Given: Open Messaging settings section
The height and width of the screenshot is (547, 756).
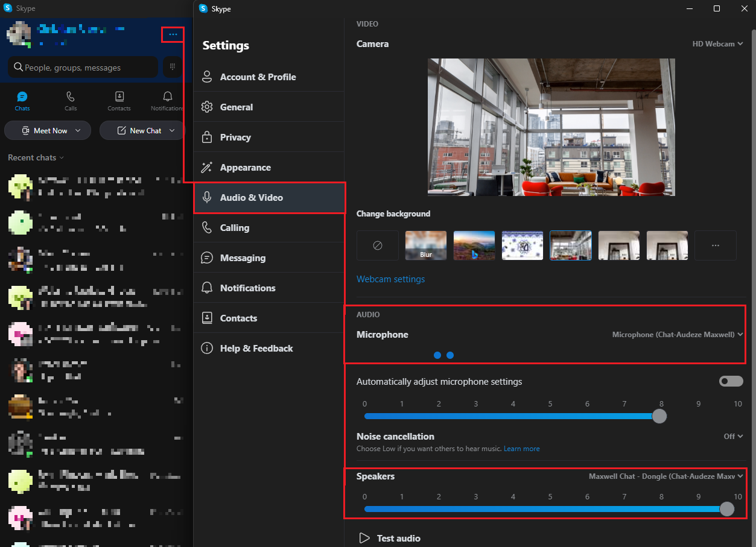Looking at the screenshot, I should (x=269, y=258).
